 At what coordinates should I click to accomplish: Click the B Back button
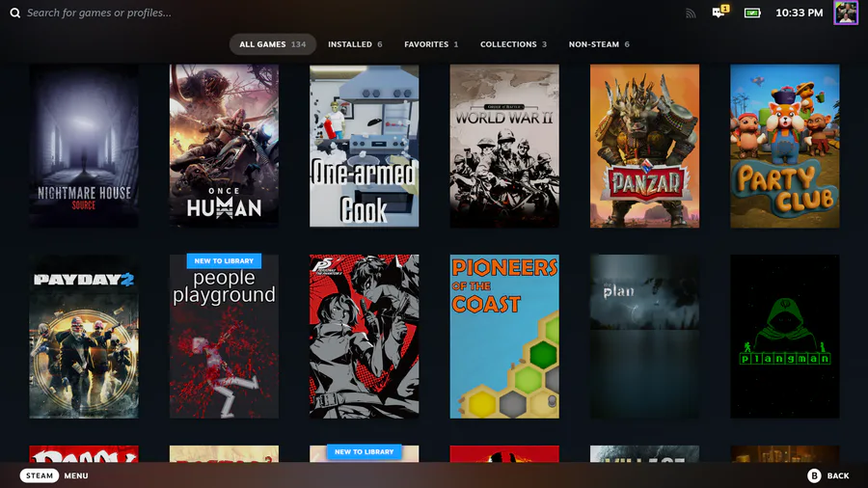828,475
